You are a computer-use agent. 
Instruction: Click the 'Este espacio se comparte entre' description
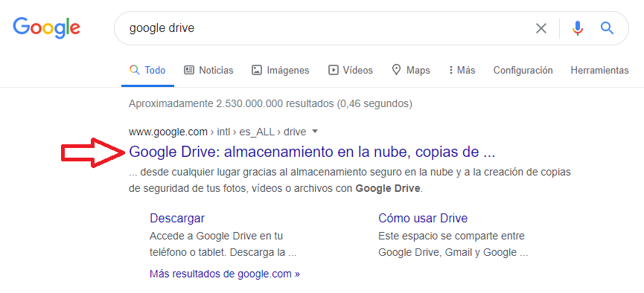point(453,244)
